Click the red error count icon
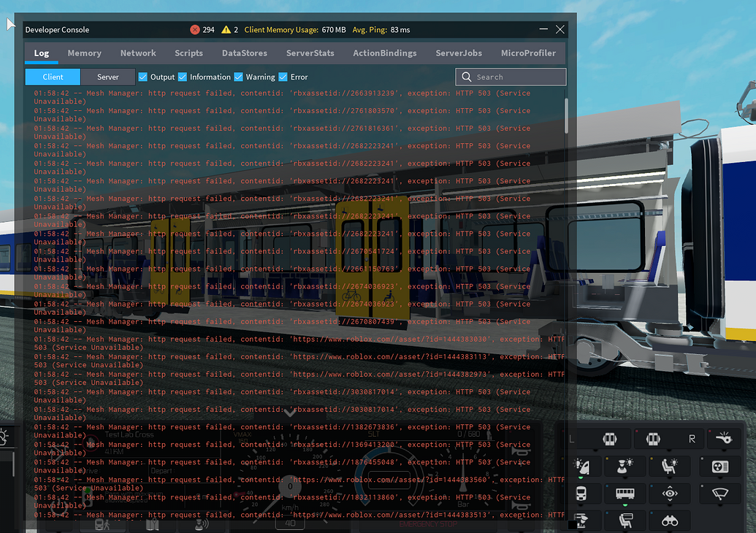 (x=195, y=30)
